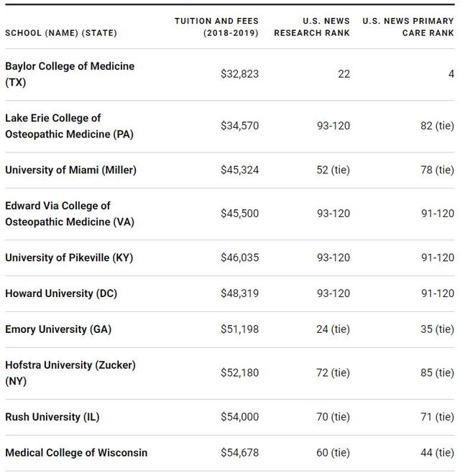The width and height of the screenshot is (460, 476).
Task: Select Rush University's 71 (tie) primary care rank
Action: pyautogui.click(x=437, y=417)
